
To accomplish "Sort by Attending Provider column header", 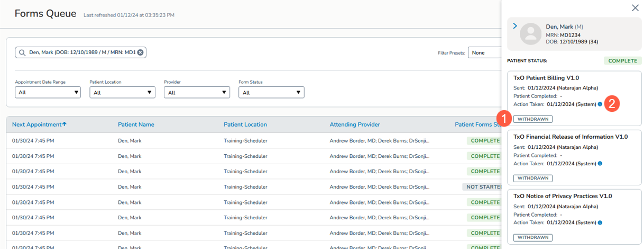I will (x=354, y=125).
